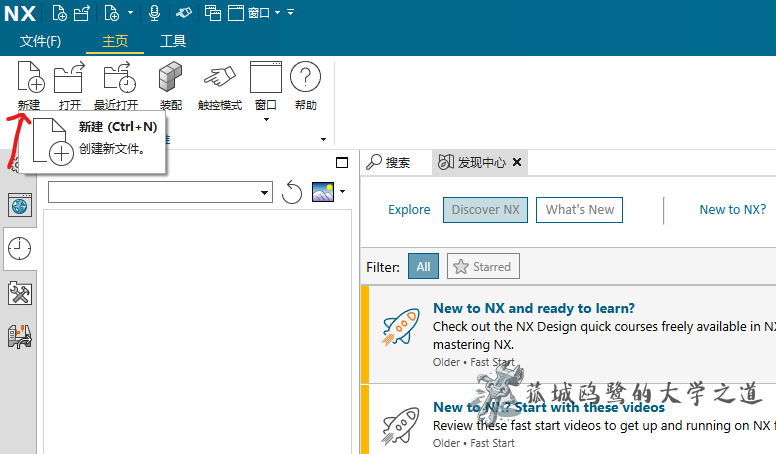The height and width of the screenshot is (454, 776).
Task: Click the touch mode hand icon in title bar
Action: click(x=184, y=13)
